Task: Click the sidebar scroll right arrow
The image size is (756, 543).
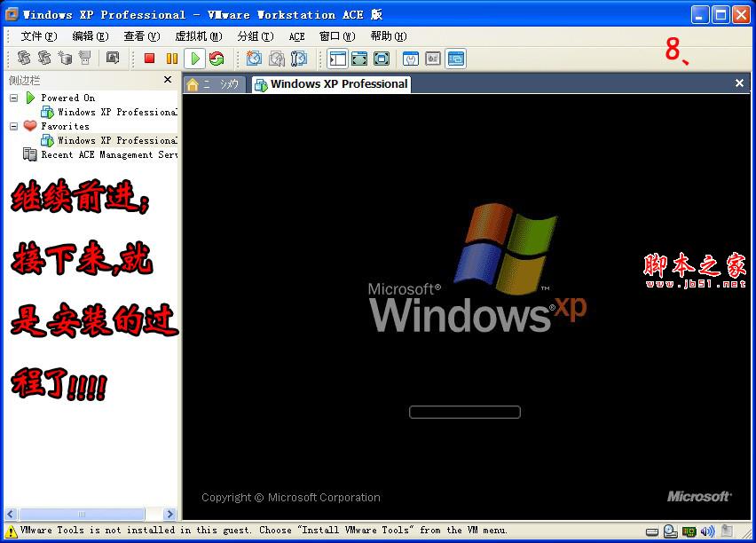Action: pyautogui.click(x=169, y=514)
